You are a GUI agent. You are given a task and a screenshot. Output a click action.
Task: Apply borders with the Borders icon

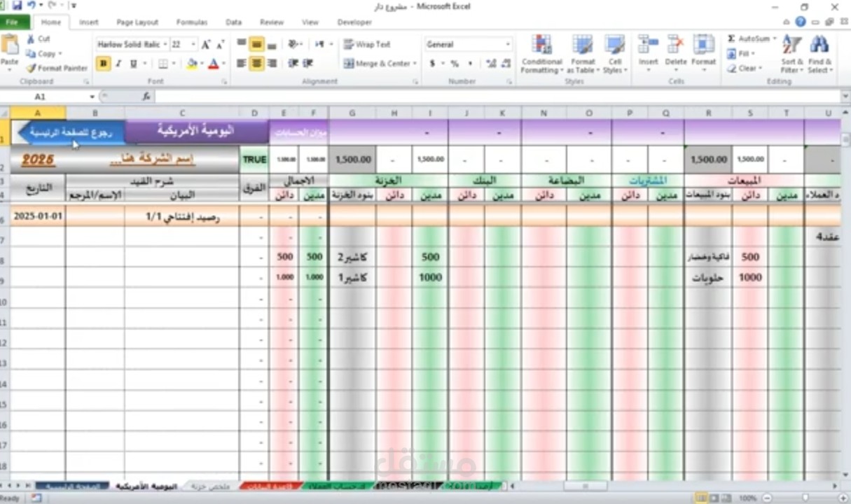pos(162,64)
